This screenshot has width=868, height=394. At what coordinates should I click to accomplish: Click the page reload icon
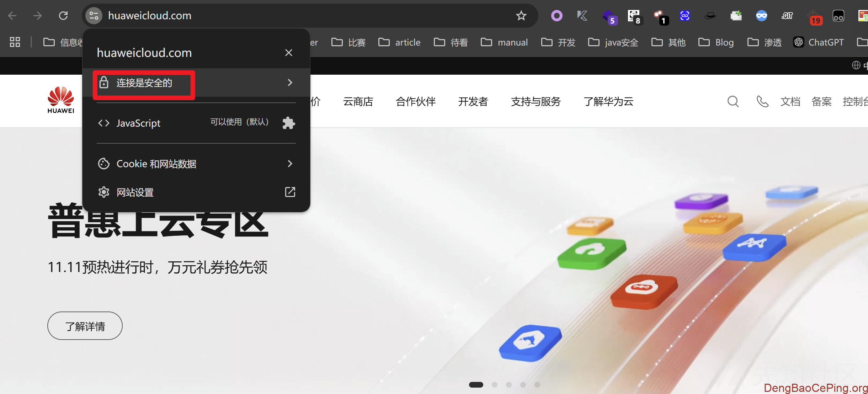coord(63,15)
